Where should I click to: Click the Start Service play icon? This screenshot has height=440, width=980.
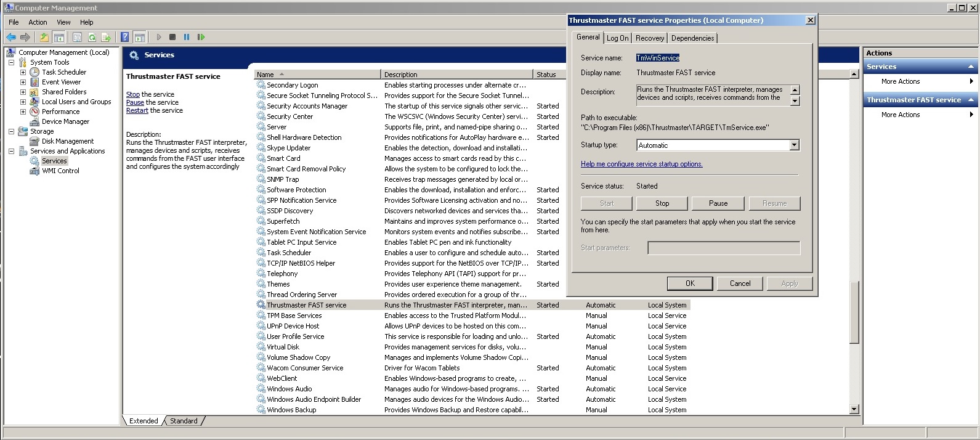pos(159,37)
